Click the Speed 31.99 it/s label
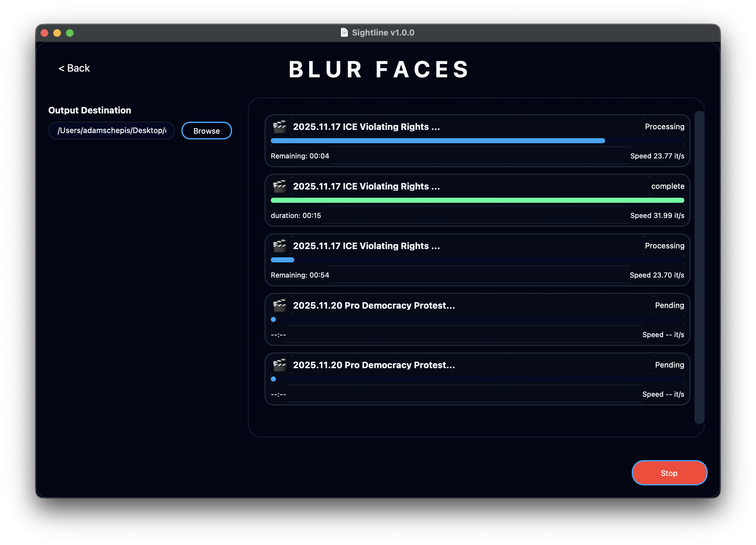The height and width of the screenshot is (545, 756). point(657,215)
